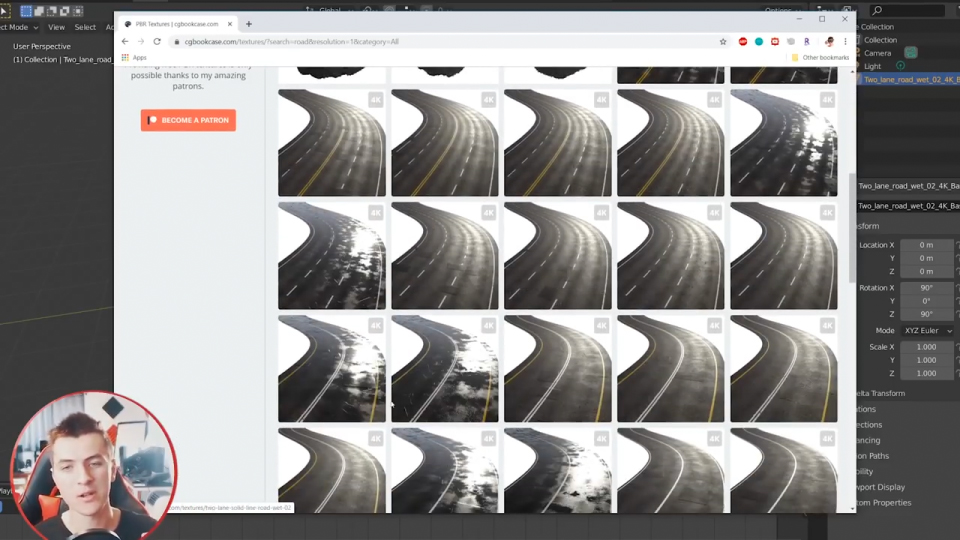Screen dimensions: 960x540
Task: Click the light data icon beside Light
Action: (x=900, y=66)
